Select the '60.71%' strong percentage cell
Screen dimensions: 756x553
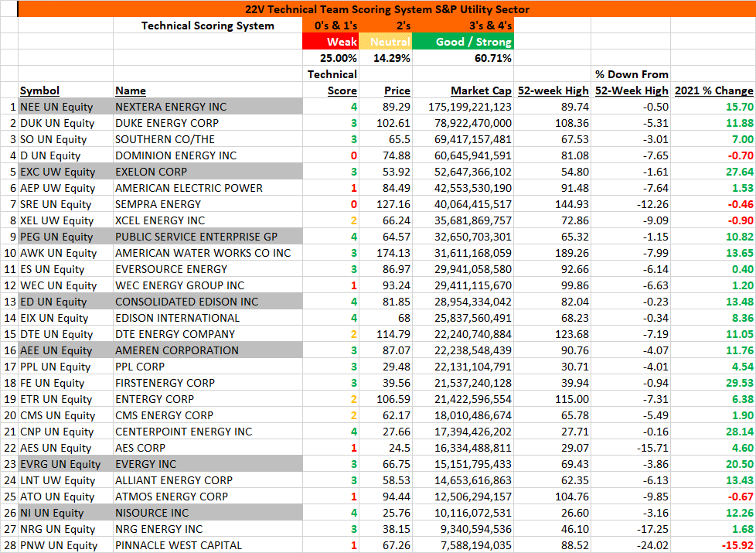[463, 58]
